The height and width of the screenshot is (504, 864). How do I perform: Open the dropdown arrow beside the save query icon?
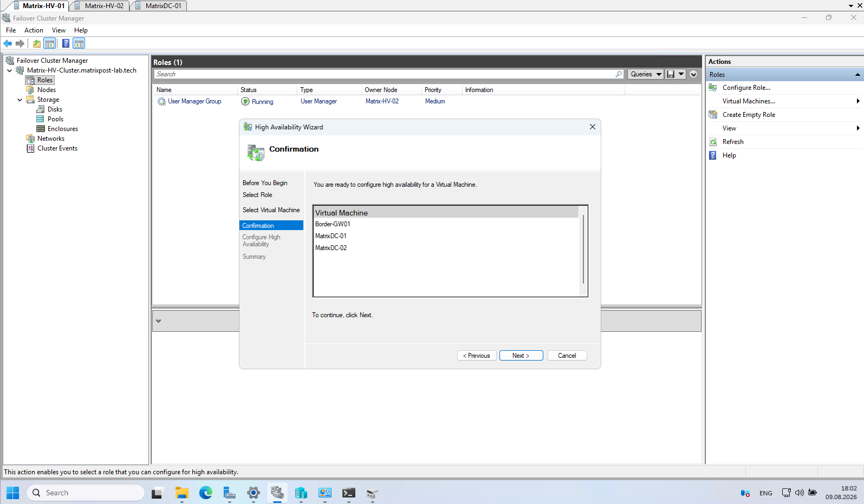tap(681, 74)
